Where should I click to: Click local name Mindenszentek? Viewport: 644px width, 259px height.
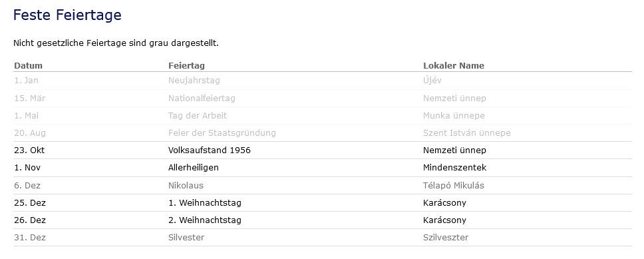[454, 168]
